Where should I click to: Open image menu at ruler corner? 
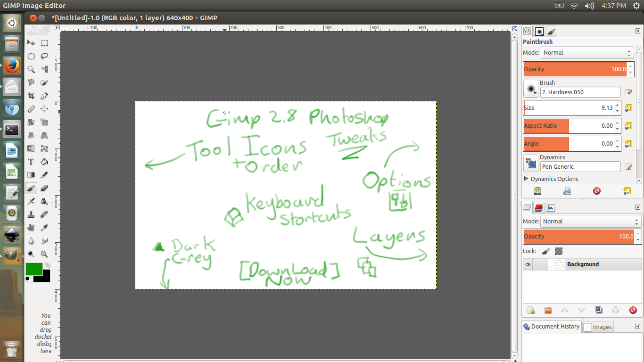(x=58, y=28)
